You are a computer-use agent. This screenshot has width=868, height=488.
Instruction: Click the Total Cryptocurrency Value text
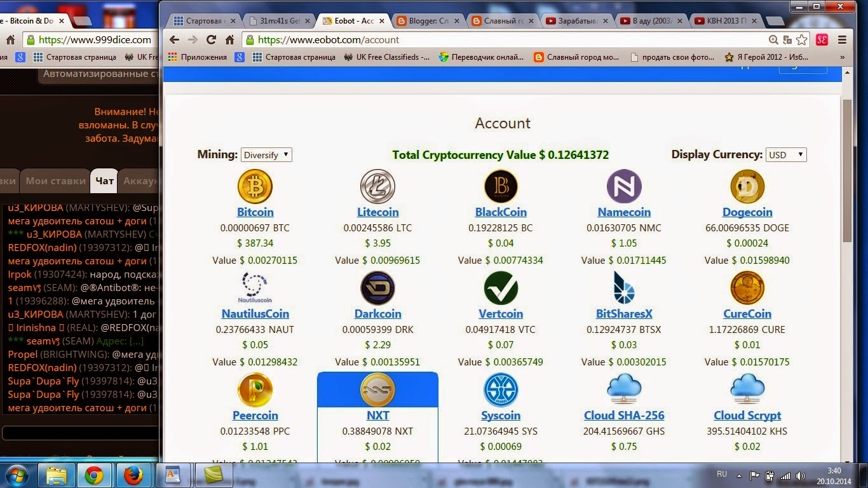500,154
